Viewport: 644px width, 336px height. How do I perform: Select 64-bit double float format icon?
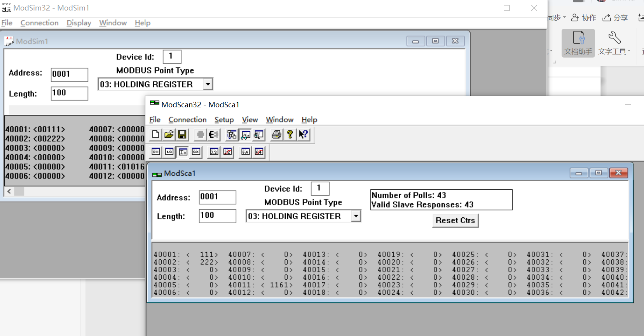(245, 152)
